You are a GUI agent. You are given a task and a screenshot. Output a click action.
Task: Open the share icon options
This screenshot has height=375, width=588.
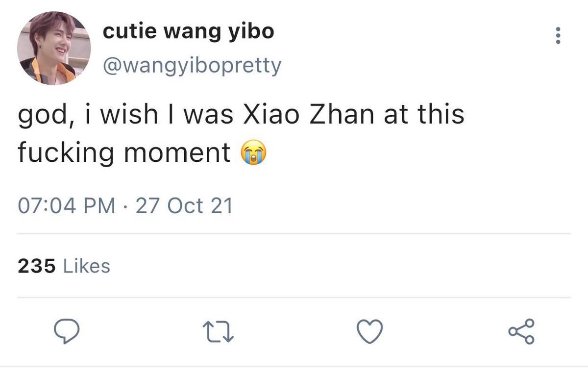click(521, 332)
